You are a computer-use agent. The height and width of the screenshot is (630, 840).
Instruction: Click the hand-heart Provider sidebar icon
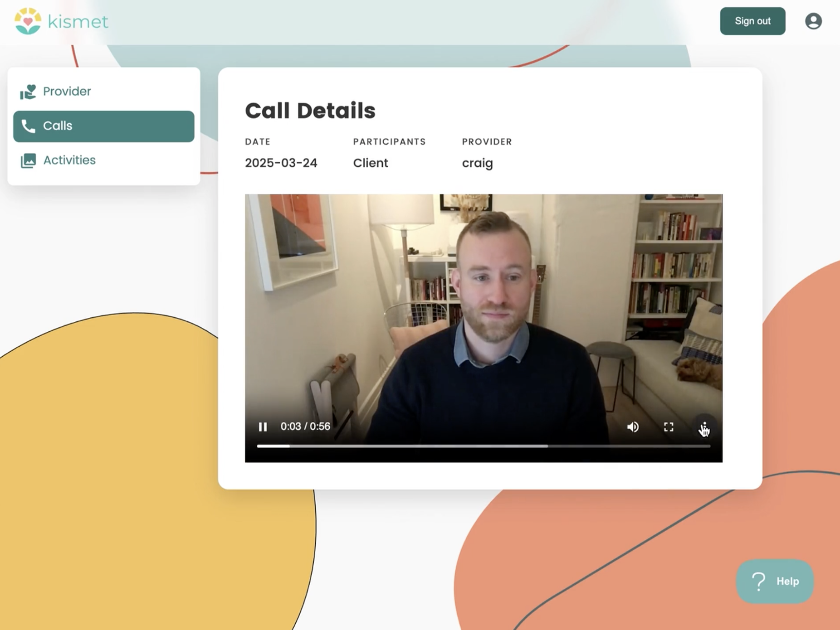pyautogui.click(x=28, y=92)
